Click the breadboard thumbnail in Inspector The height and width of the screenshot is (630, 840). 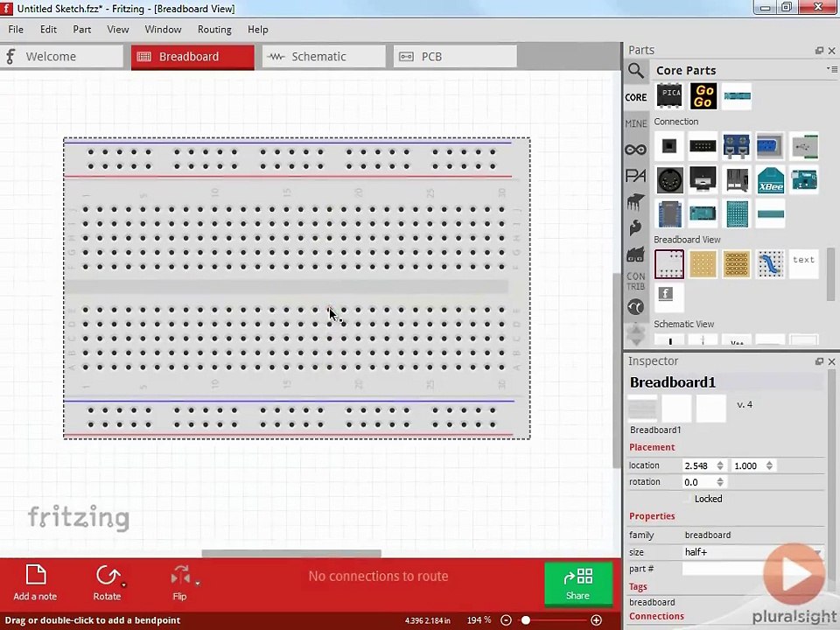coord(641,409)
